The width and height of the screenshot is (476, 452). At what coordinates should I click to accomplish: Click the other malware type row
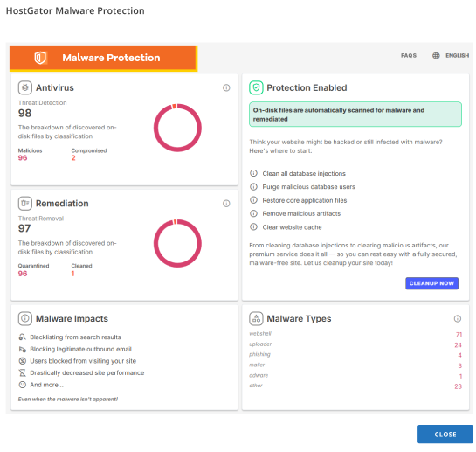point(355,386)
